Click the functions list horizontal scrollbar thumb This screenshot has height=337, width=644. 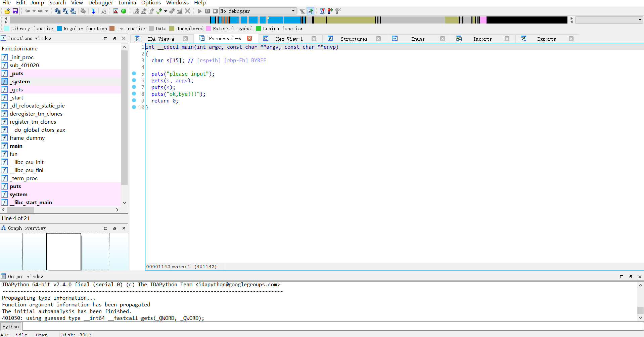click(x=20, y=210)
